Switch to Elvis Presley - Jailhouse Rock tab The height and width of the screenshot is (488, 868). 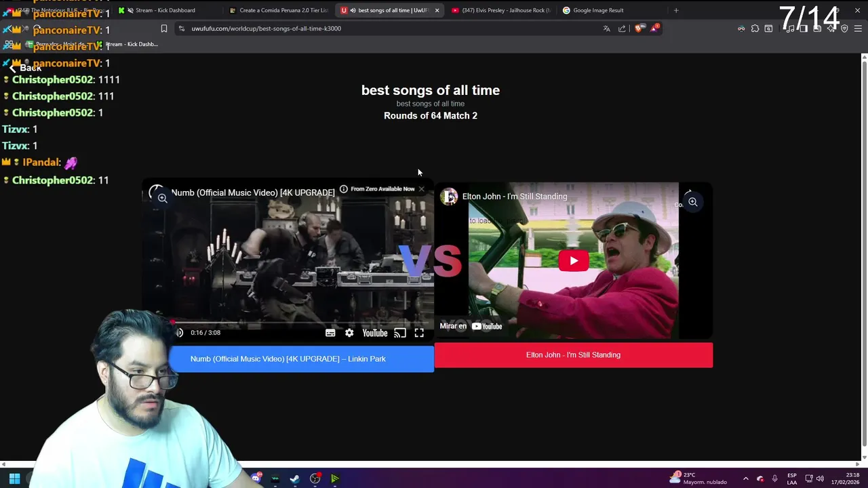(x=502, y=10)
